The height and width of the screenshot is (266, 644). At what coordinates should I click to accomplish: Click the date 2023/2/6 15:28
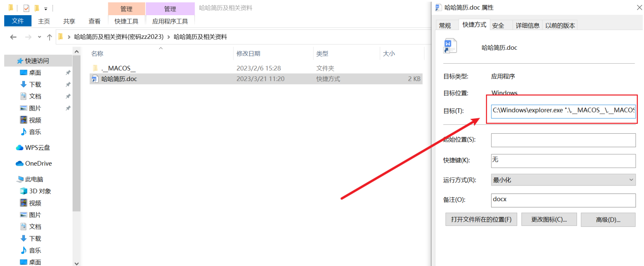258,68
